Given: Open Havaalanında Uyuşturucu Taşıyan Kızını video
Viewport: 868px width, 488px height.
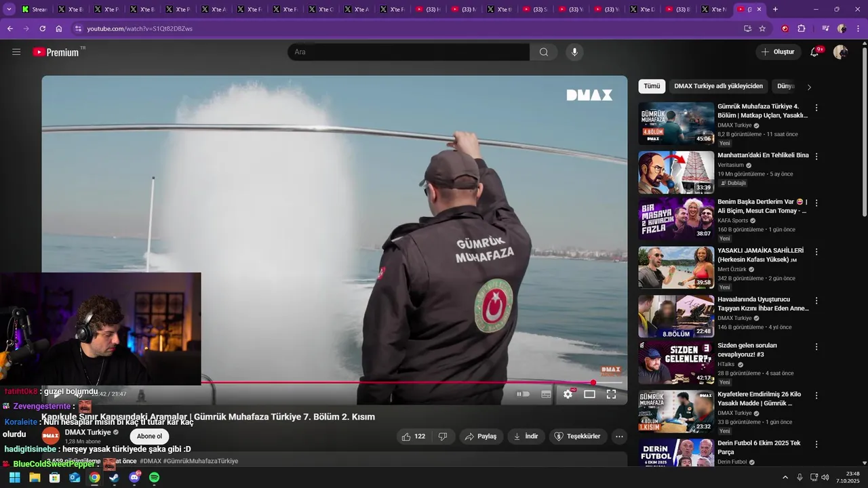Looking at the screenshot, I should pos(763,304).
